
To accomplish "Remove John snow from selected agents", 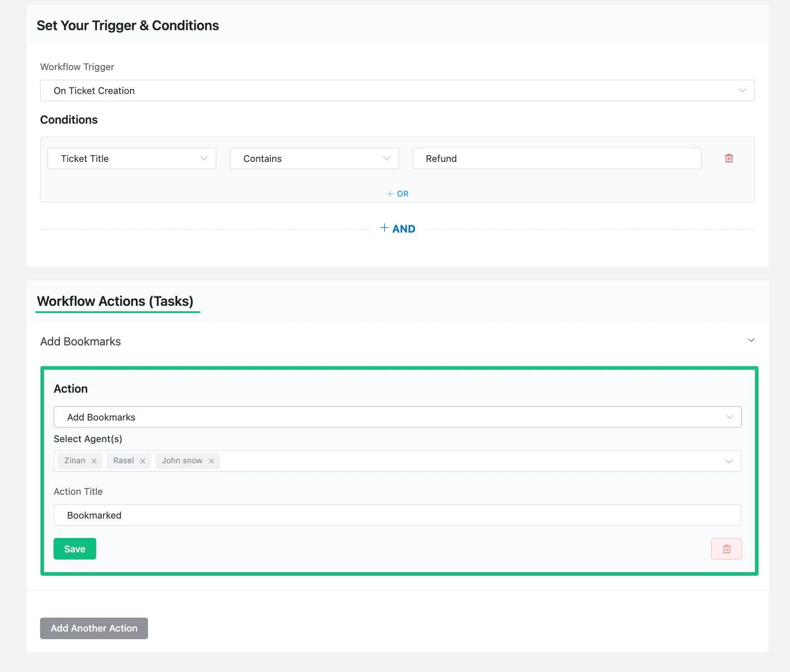I will (211, 461).
